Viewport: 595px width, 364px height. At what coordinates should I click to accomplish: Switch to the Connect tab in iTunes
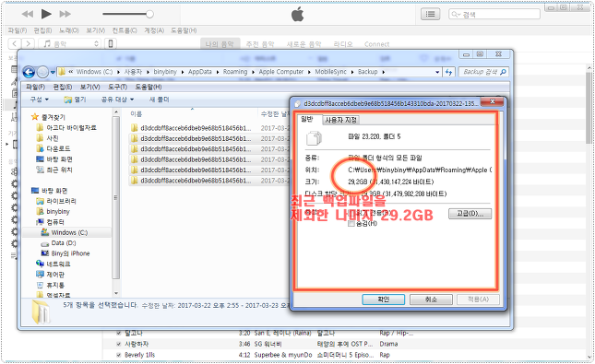pos(376,44)
